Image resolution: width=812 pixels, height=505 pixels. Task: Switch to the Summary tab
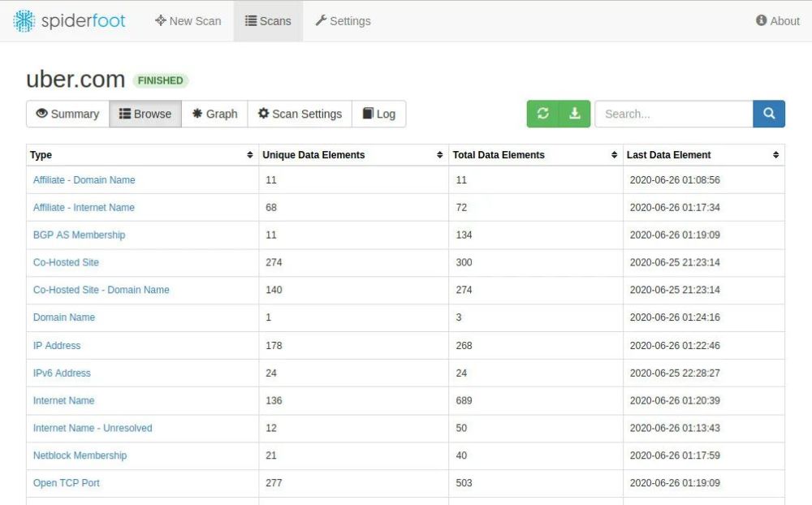pos(67,114)
